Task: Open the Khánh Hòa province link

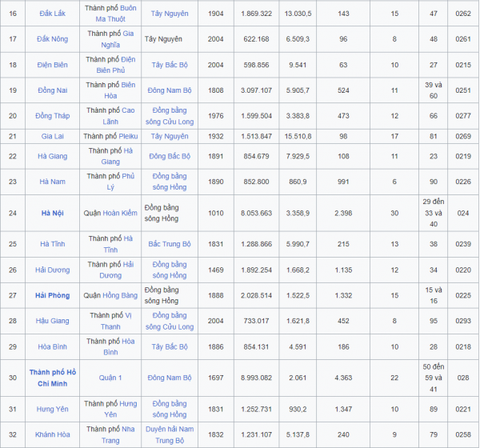Action: coord(52,434)
